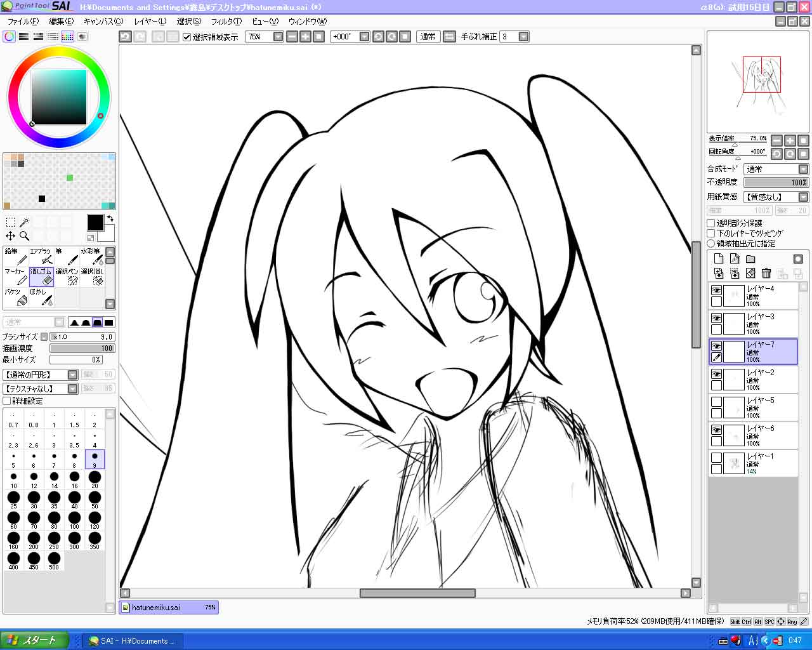Toggle 選択領域表示 checkbox

187,37
